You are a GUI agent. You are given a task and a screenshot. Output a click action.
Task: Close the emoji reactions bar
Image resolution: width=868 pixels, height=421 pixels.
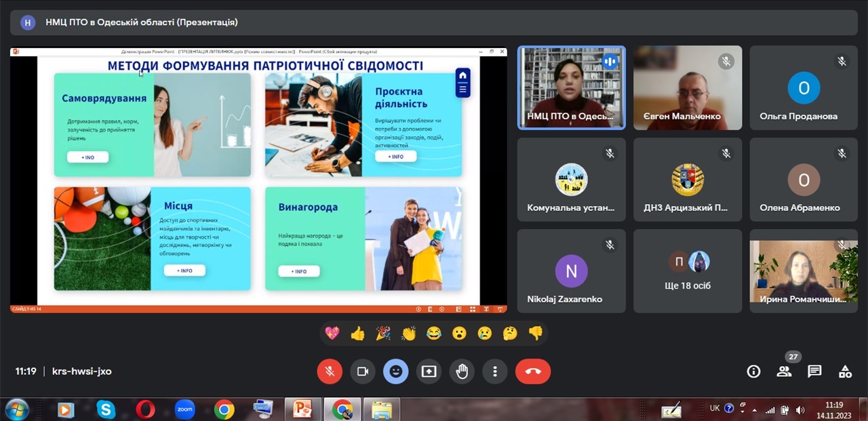click(x=396, y=372)
